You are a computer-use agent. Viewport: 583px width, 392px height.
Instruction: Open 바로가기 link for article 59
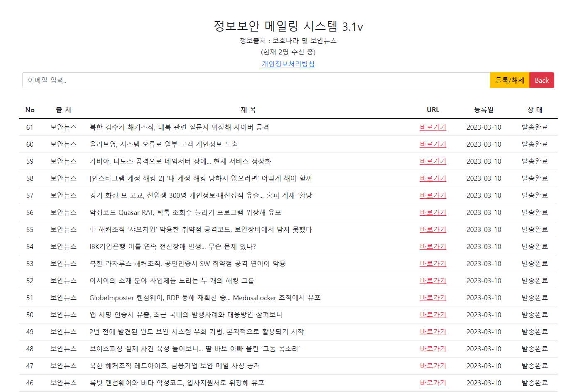point(433,161)
